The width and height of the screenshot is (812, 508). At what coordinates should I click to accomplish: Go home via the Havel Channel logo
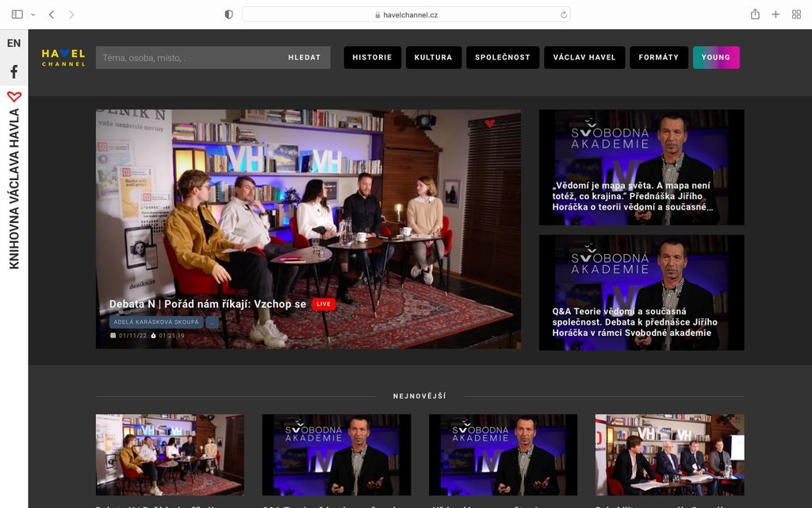tap(63, 57)
